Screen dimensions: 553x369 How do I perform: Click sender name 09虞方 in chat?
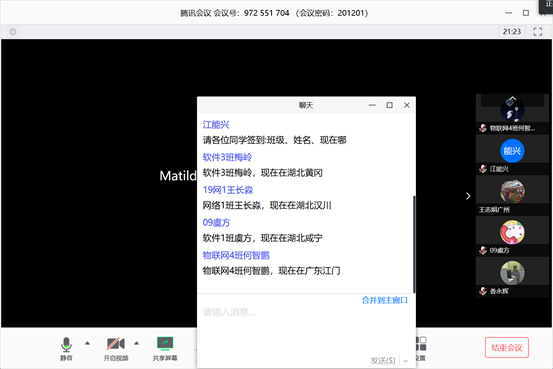coord(216,223)
